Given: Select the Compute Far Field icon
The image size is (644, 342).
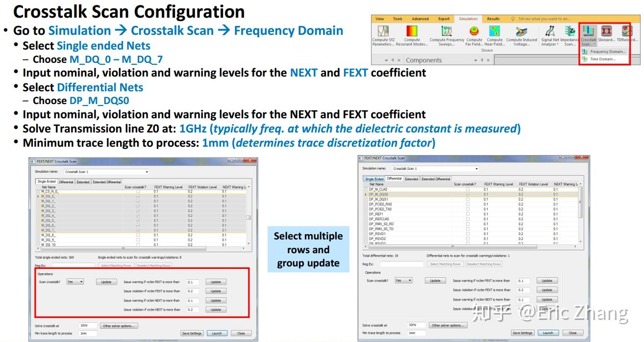Looking at the screenshot, I should pos(474,36).
